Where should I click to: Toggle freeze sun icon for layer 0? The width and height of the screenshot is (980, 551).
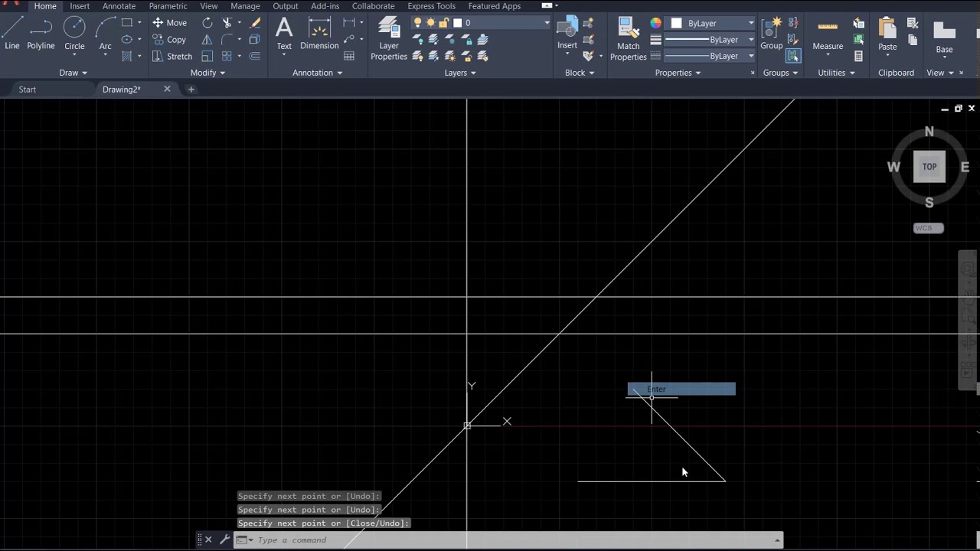click(430, 23)
